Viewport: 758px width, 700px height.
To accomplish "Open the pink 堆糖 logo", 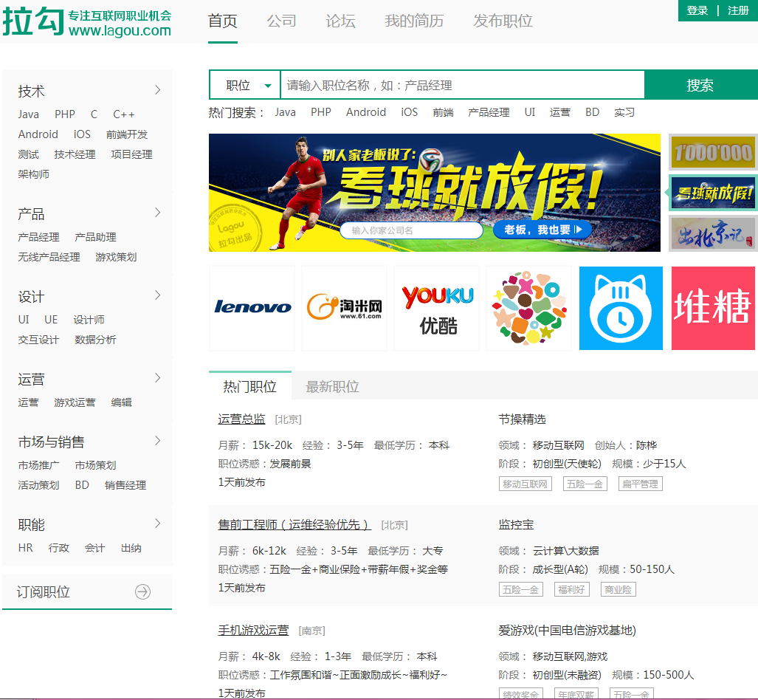I will coord(713,308).
